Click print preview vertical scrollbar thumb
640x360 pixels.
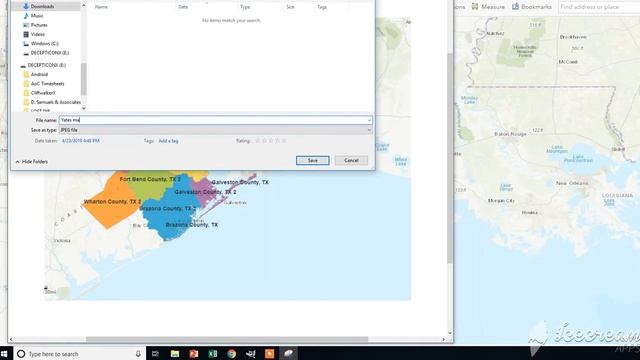[450, 158]
